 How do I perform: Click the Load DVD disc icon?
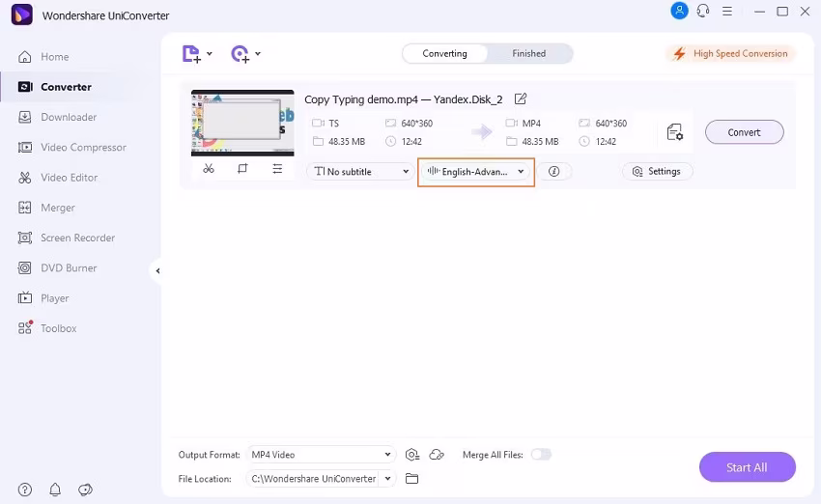point(240,54)
